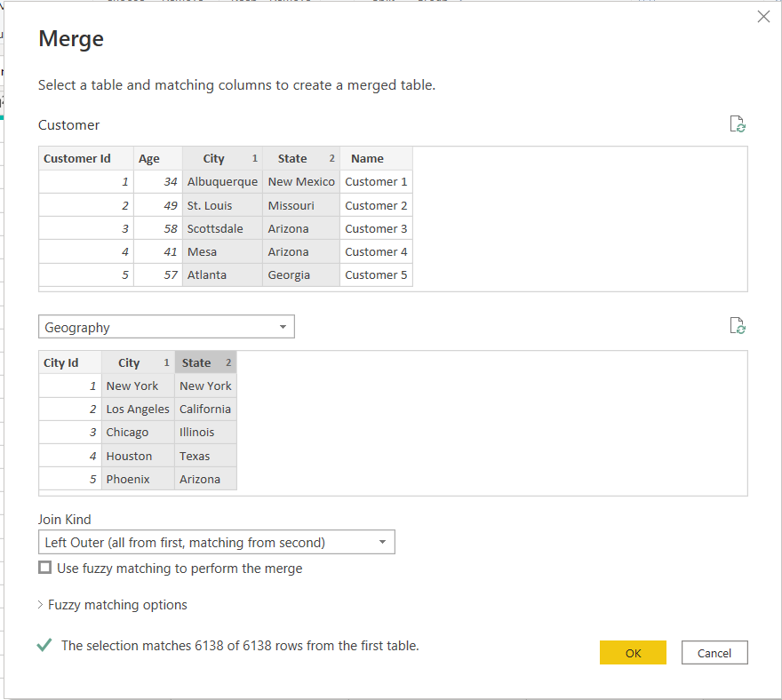782x700 pixels.
Task: Click the Customer 3 cell
Action: 376,228
